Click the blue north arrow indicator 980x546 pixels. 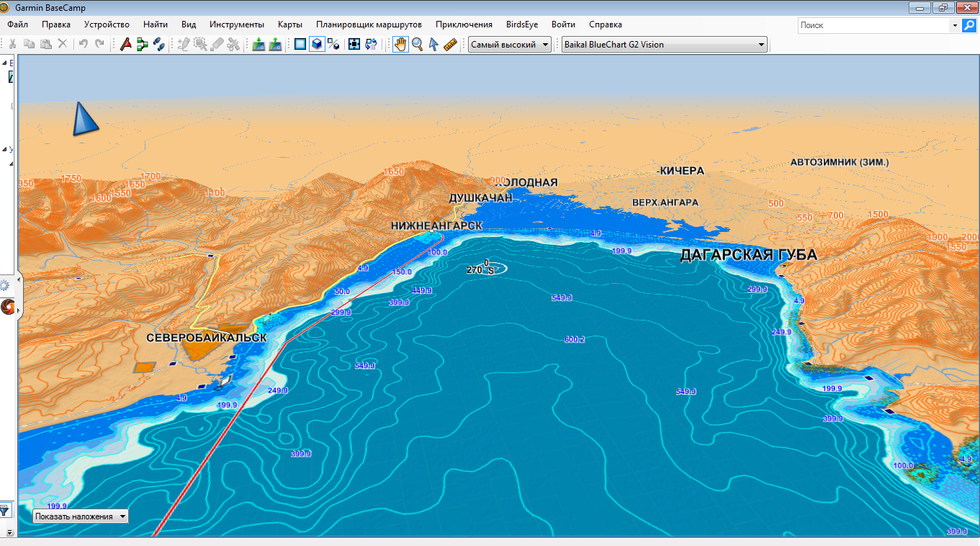tap(84, 118)
